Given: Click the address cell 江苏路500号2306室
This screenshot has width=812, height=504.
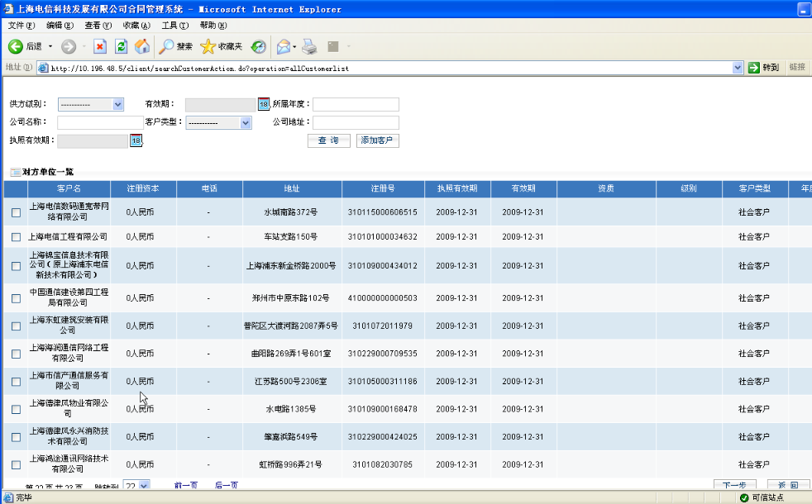Looking at the screenshot, I should 290,382.
